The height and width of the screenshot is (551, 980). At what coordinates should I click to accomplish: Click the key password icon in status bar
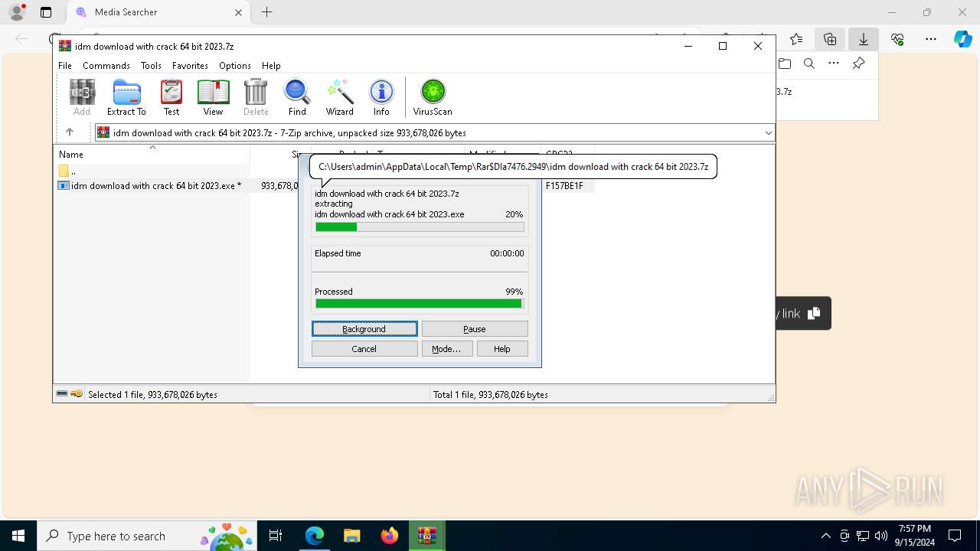tap(77, 394)
